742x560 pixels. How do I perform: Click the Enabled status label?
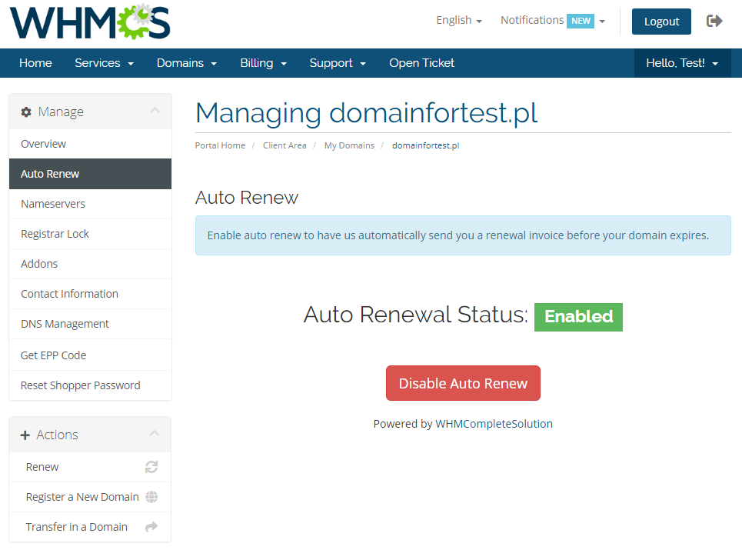coord(578,317)
